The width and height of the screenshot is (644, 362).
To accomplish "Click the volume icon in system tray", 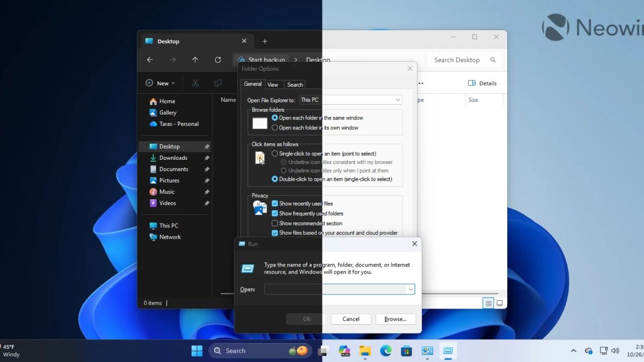I will tap(615, 350).
